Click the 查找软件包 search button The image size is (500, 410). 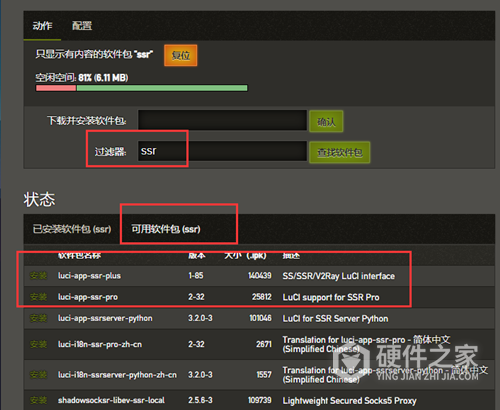[339, 152]
